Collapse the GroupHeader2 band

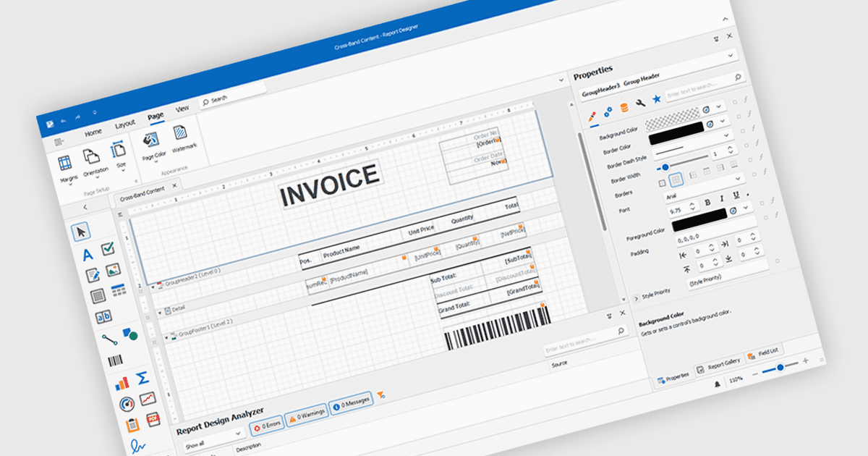[x=151, y=287]
